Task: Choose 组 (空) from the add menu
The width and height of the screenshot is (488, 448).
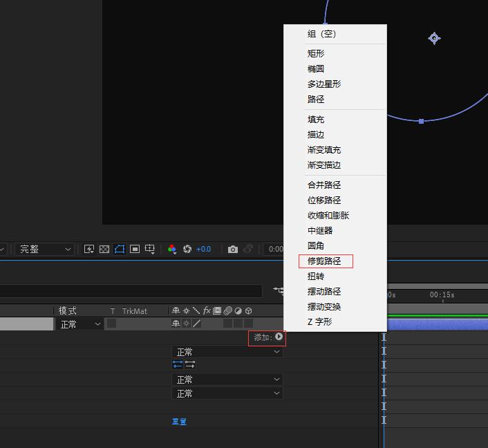Action: pyautogui.click(x=335, y=34)
